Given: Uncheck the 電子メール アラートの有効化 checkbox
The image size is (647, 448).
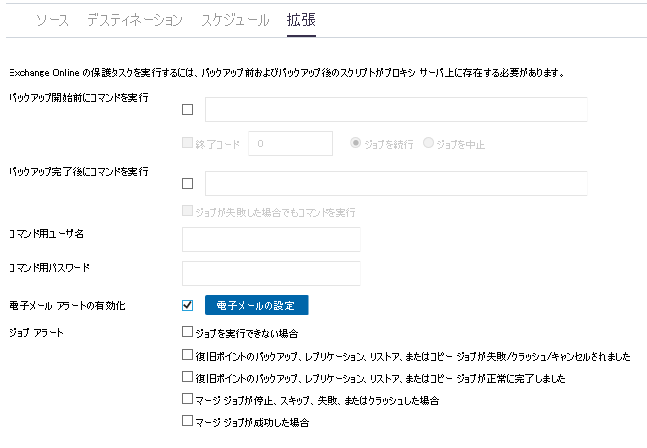Looking at the screenshot, I should coord(187,305).
